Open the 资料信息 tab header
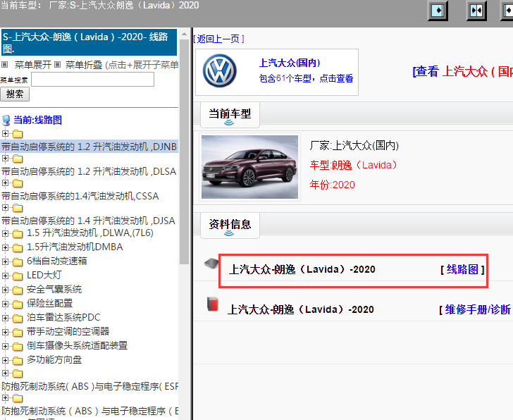513x420 pixels. [x=230, y=225]
